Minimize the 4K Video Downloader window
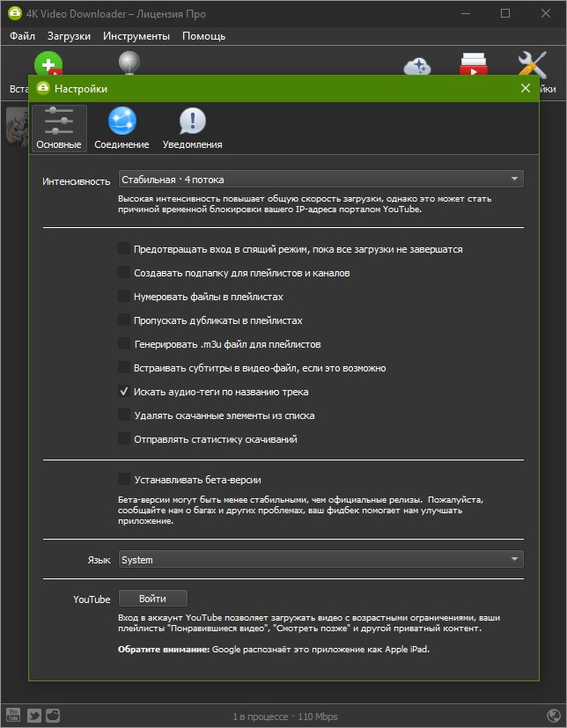567x728 pixels. 466,13
